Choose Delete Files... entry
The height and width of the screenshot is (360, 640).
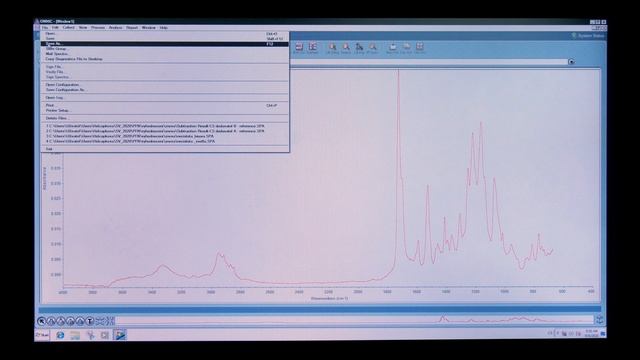tap(164, 118)
